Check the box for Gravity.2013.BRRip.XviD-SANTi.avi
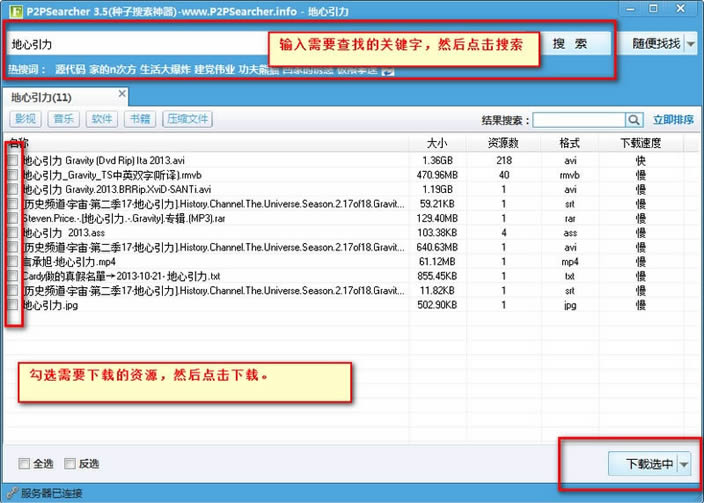This screenshot has width=704, height=503. pyautogui.click(x=13, y=189)
